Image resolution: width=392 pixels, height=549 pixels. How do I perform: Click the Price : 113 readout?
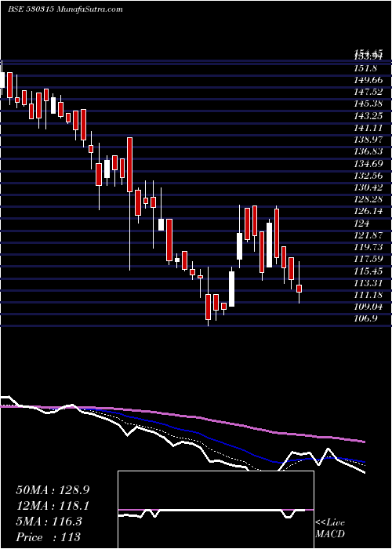(x=49, y=537)
